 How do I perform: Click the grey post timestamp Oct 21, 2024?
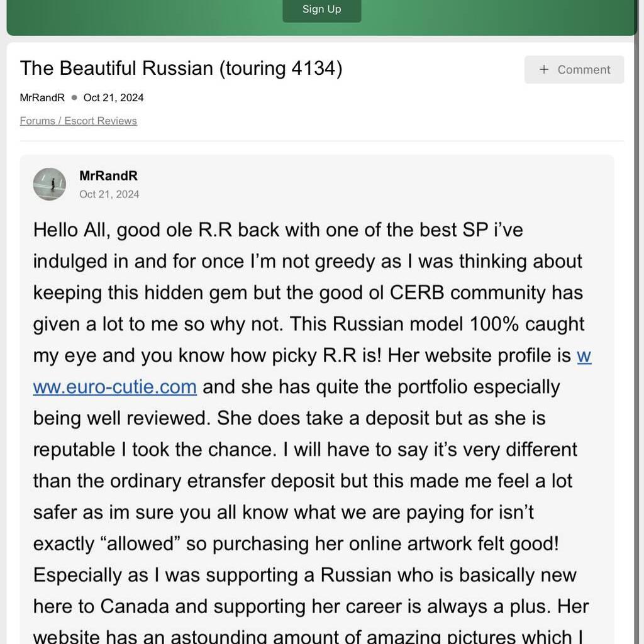pyautogui.click(x=109, y=194)
